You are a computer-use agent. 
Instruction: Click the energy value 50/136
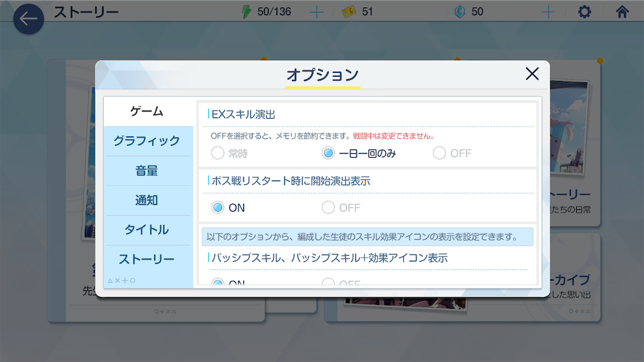tap(274, 11)
